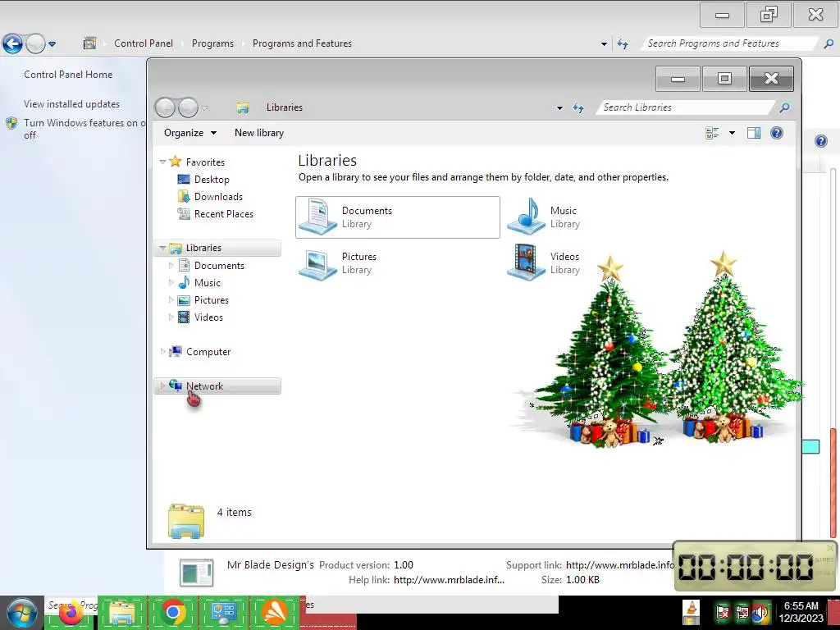Launch Google Chrome from the taskbar
Screen dimensions: 840x630
coord(172,613)
